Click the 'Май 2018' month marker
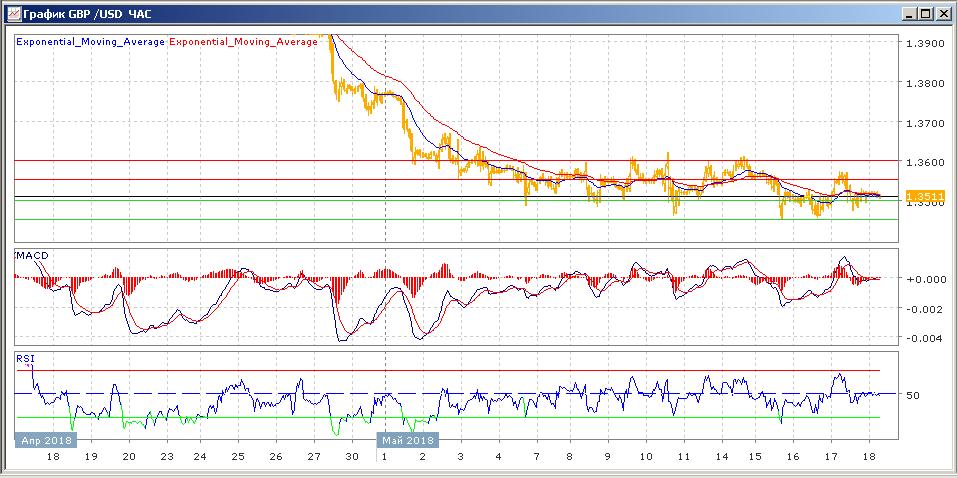Screen dimensions: 957x478 (x=407, y=439)
